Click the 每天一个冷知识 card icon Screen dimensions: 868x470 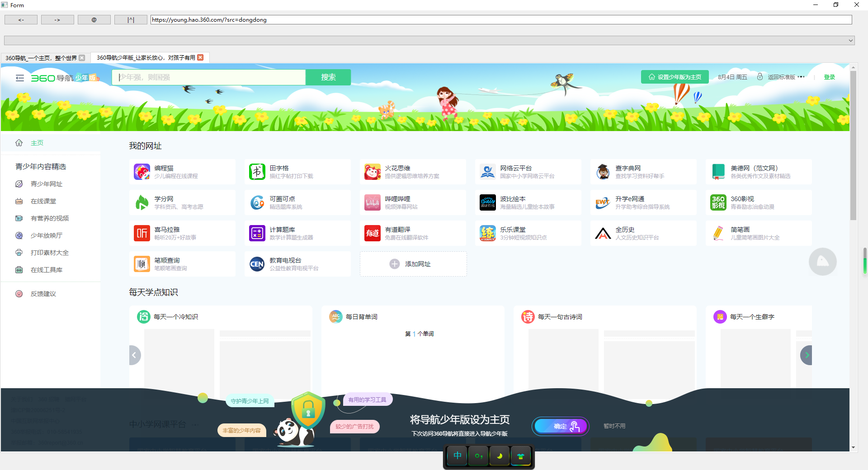click(144, 317)
